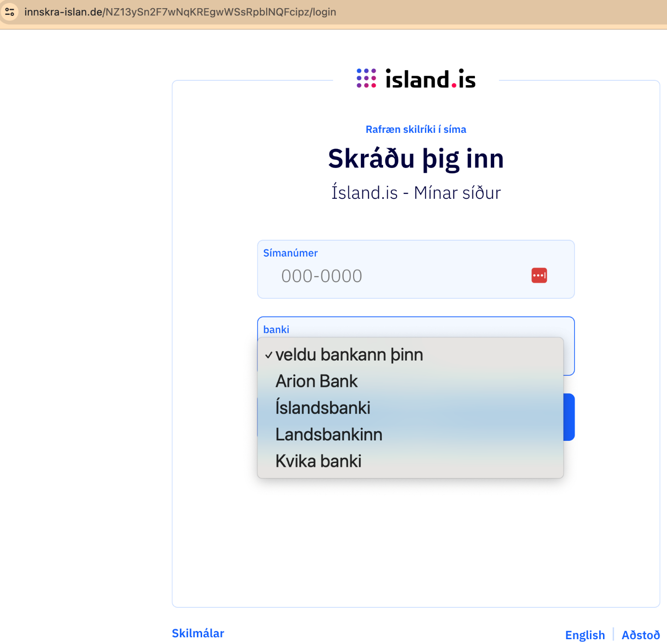
Task: Select Íslandsbanki in the bank list
Action: [x=323, y=408]
